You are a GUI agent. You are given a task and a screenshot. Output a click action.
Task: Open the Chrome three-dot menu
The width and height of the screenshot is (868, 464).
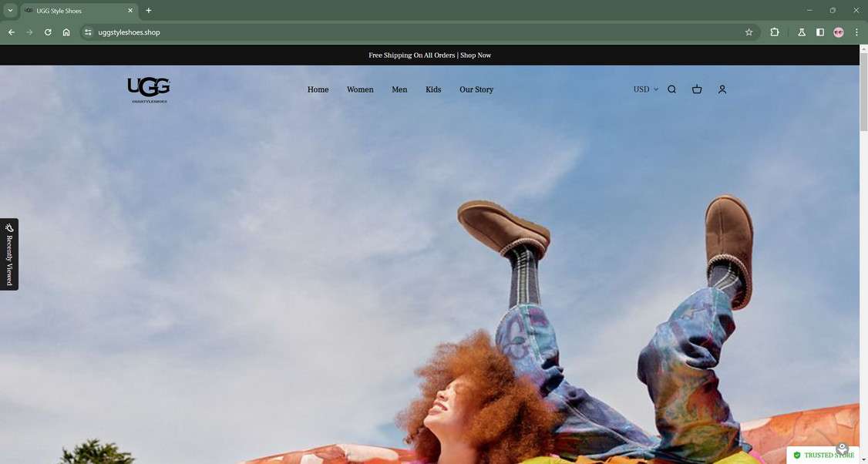point(856,32)
